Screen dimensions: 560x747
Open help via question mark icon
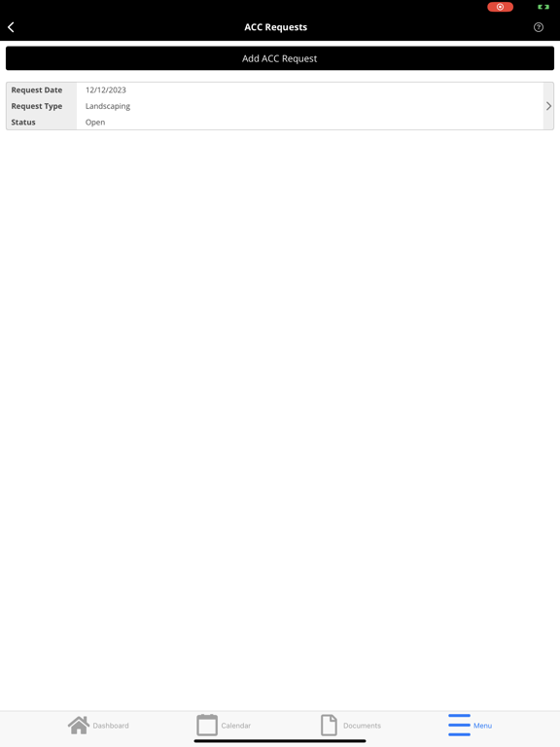click(x=538, y=27)
